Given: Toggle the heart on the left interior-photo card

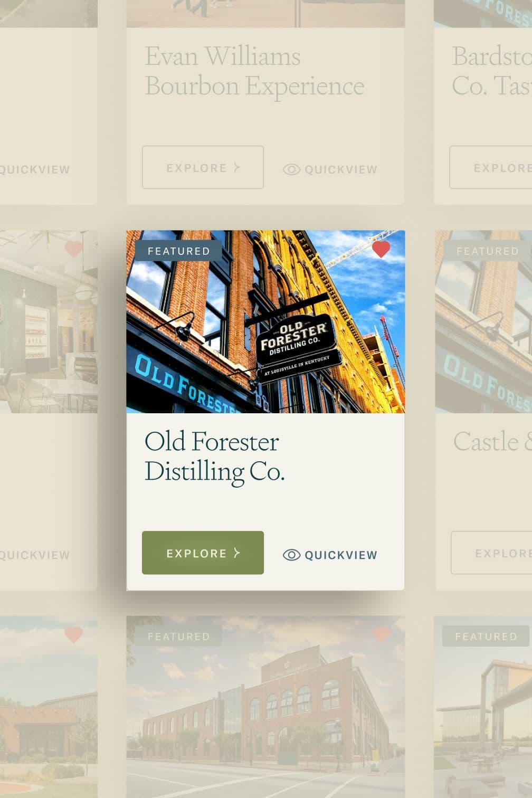Looking at the screenshot, I should [73, 249].
